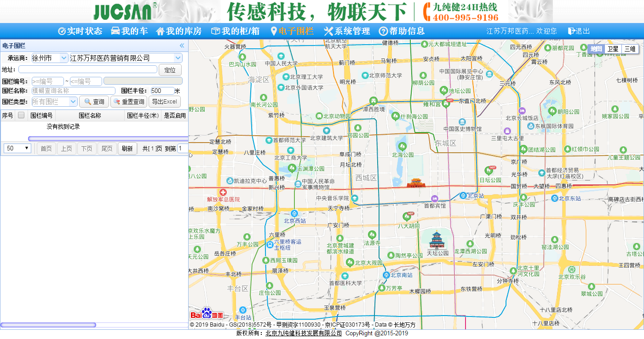Go to previous page with 上页
This screenshot has height=339, width=644.
tap(67, 148)
